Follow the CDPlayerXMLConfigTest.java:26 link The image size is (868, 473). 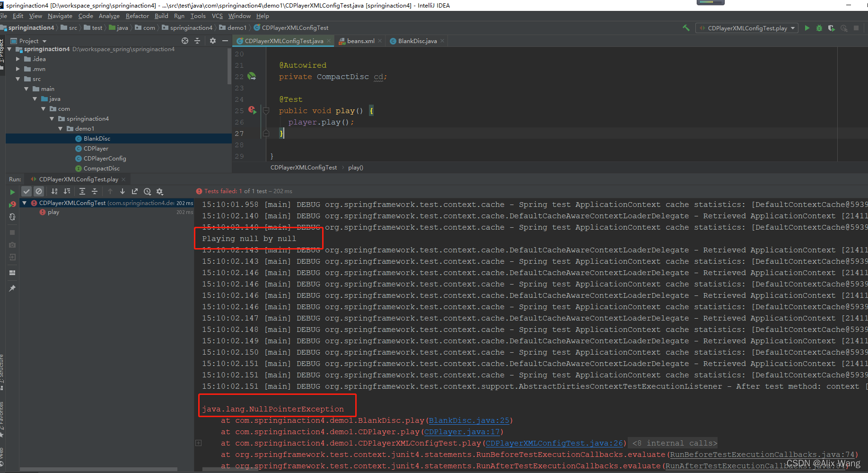pyautogui.click(x=554, y=443)
